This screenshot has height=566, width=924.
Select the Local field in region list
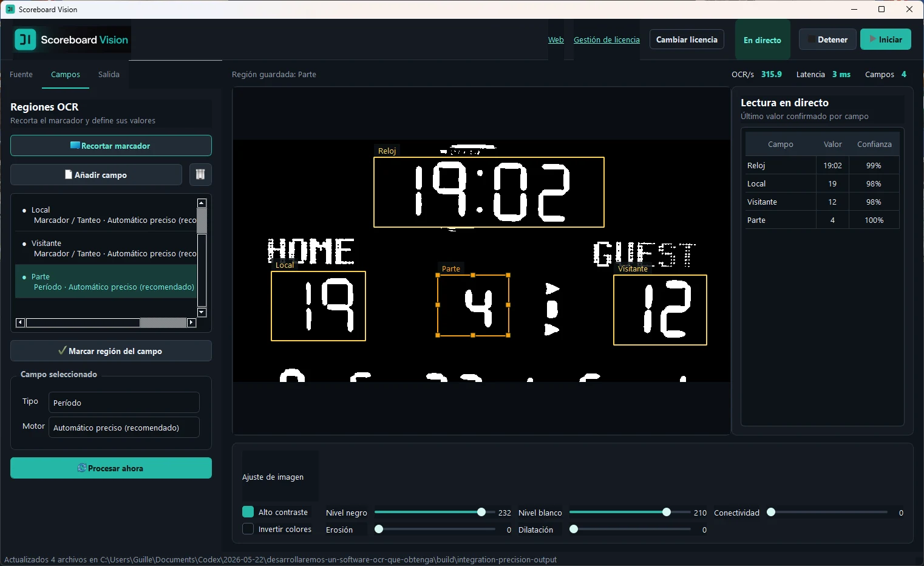click(106, 214)
